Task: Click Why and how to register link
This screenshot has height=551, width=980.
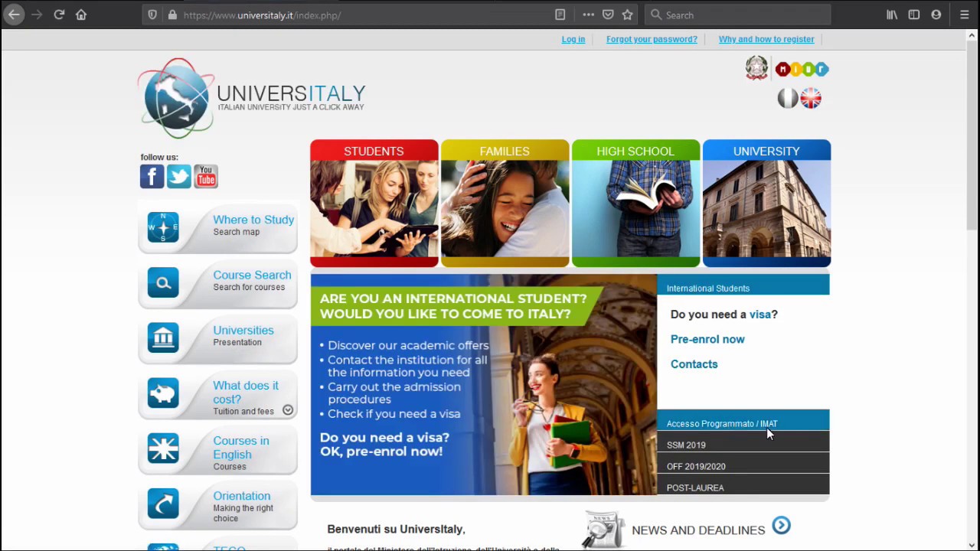Action: (x=766, y=39)
